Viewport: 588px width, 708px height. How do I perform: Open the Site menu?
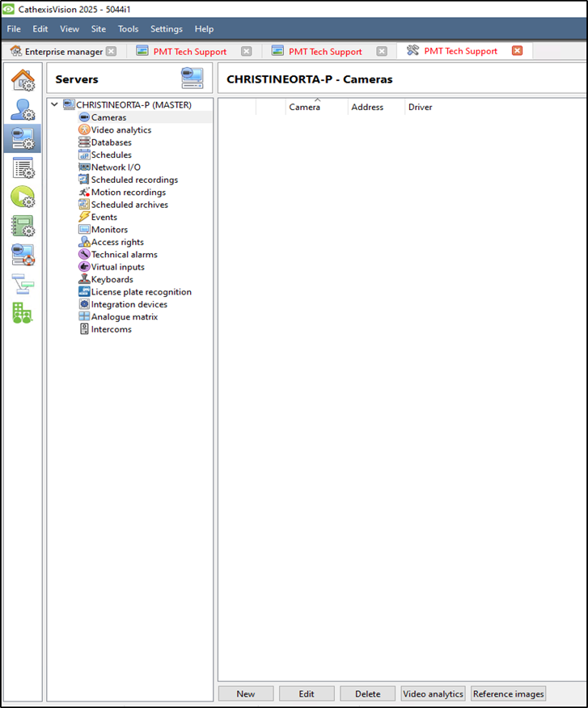point(99,29)
